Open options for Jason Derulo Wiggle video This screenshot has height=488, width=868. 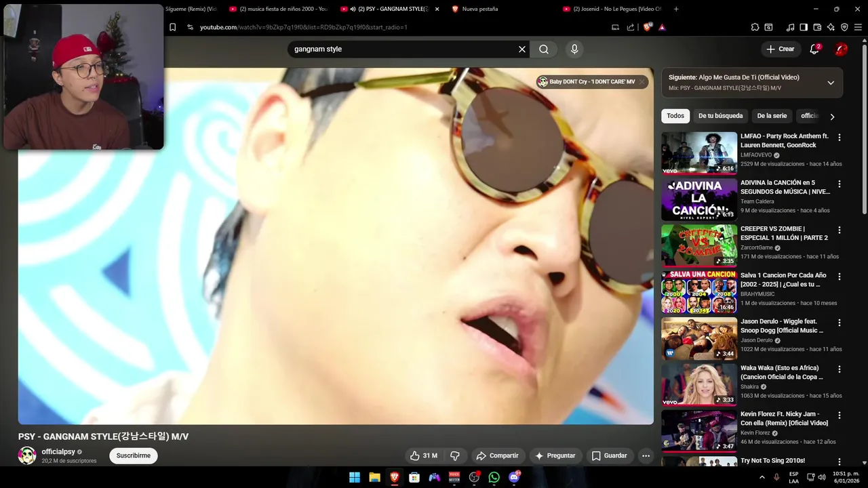840,323
